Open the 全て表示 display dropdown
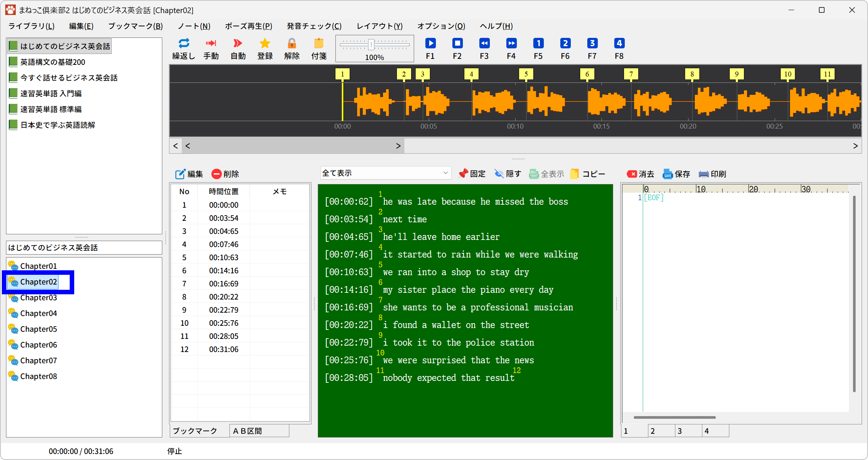The height and width of the screenshot is (460, 868). tap(386, 173)
